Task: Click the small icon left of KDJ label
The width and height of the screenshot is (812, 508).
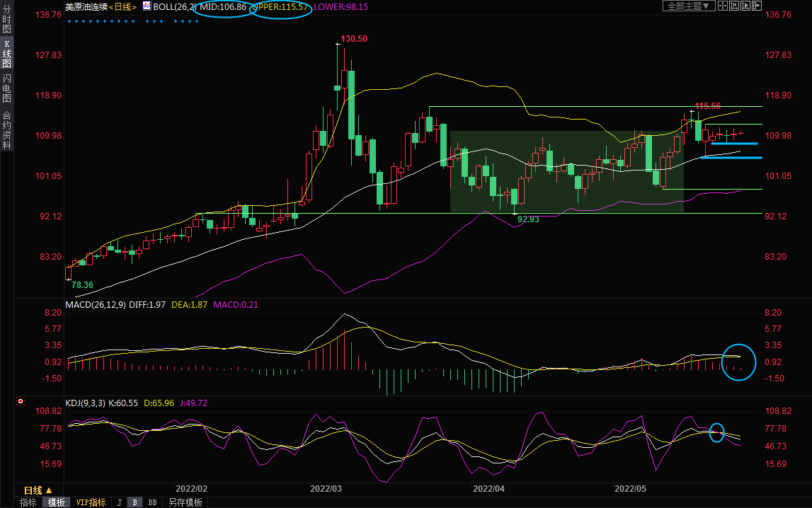Action: [x=21, y=401]
